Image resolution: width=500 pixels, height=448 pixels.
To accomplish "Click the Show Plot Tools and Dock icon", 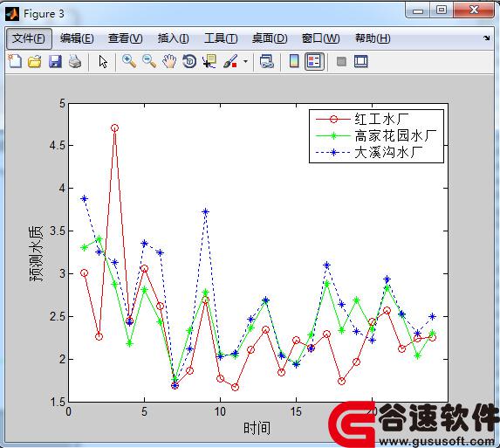I will [361, 61].
